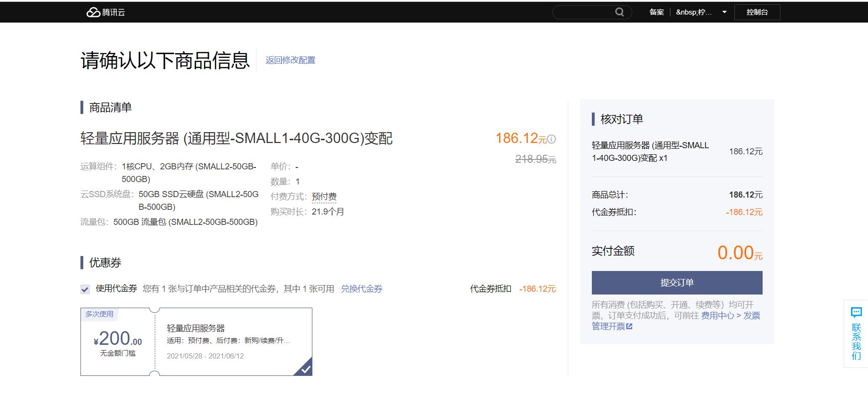Screen dimensions: 868x406
Task: Open the 控制台 console button
Action: tap(757, 12)
